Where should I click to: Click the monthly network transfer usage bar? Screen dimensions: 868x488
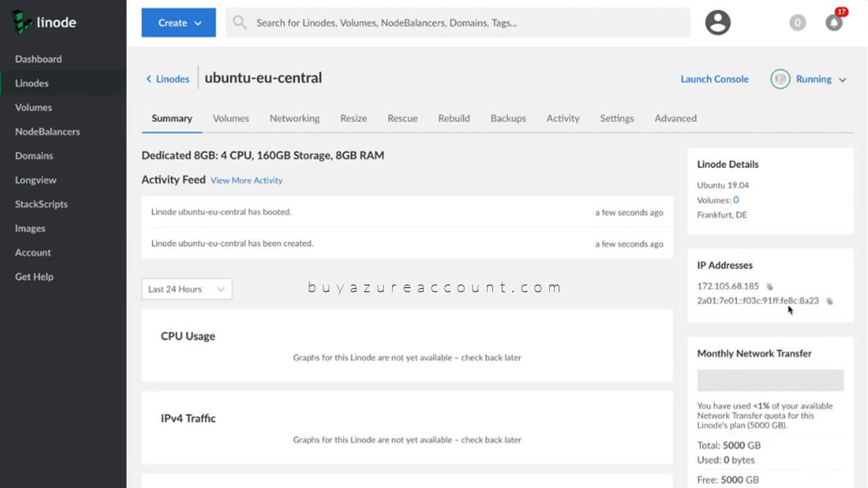(x=770, y=380)
